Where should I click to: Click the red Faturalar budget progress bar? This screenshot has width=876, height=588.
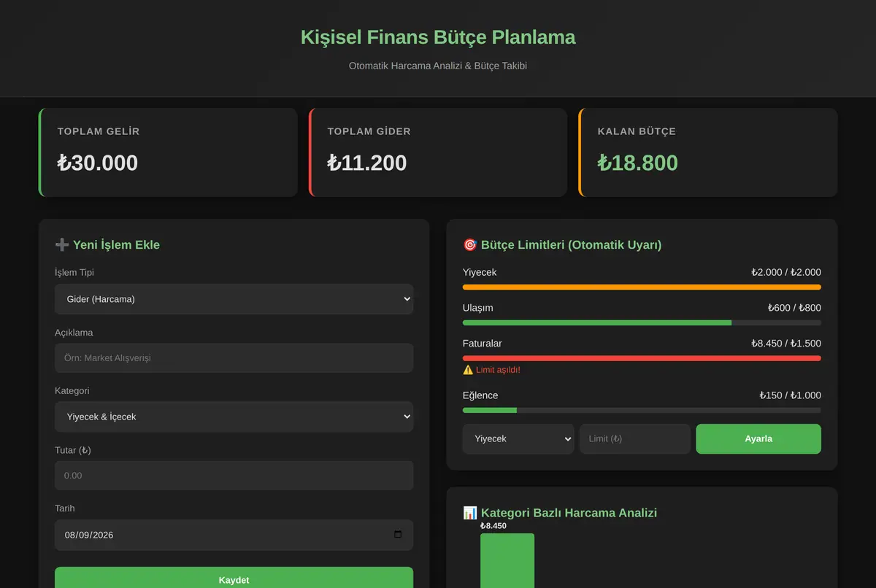pos(642,358)
